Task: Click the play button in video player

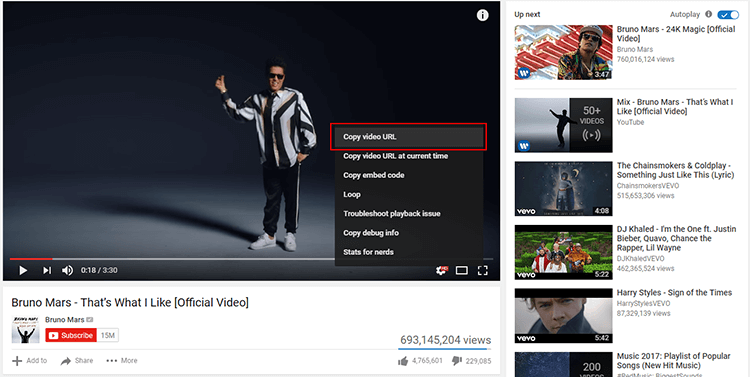Action: (22, 270)
